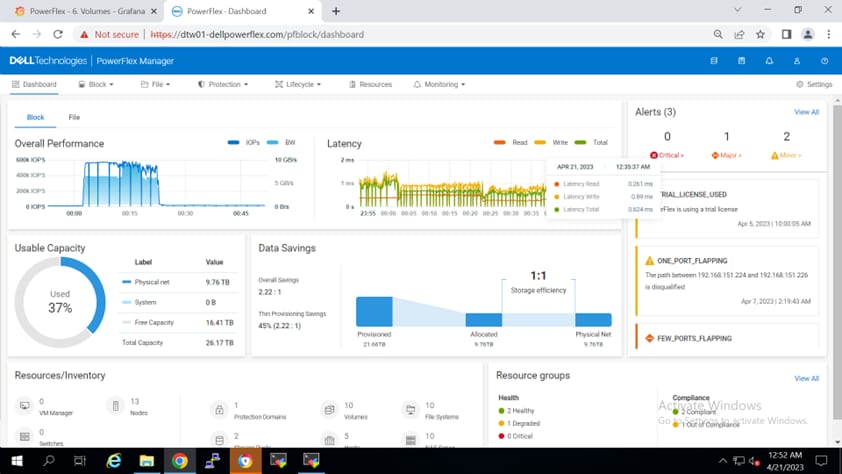Go back with browser back arrow
The image size is (842, 474).
tap(16, 34)
